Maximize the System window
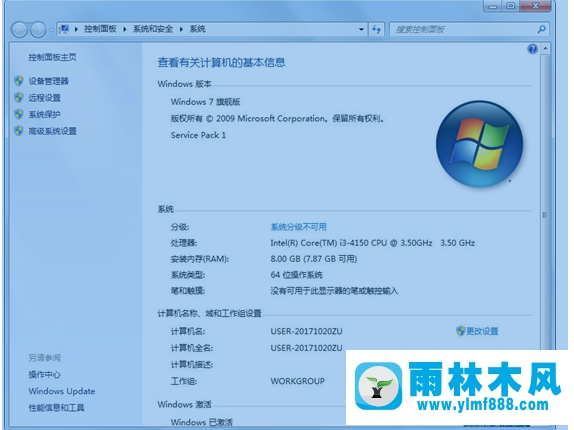The width and height of the screenshot is (574, 430). (x=511, y=6)
